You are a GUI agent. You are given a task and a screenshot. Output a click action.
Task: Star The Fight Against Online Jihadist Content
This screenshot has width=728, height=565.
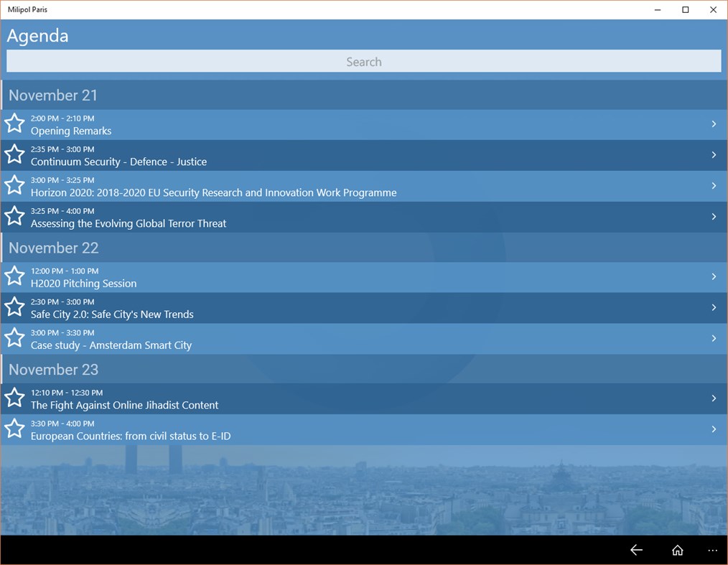click(14, 398)
